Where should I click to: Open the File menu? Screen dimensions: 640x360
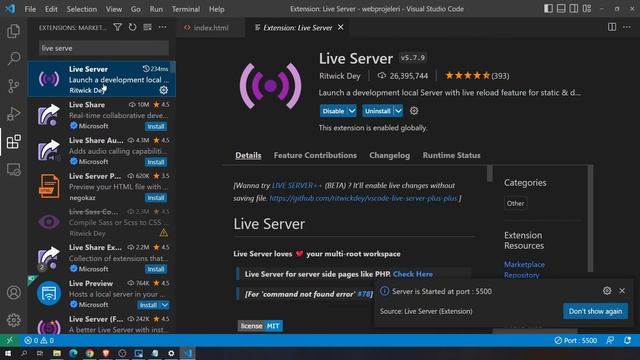click(30, 9)
